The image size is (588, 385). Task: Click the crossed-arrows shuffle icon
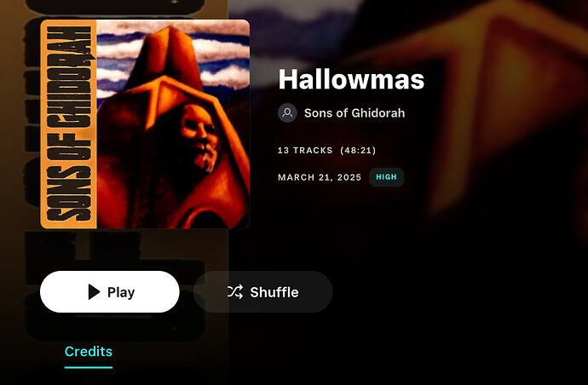click(235, 292)
